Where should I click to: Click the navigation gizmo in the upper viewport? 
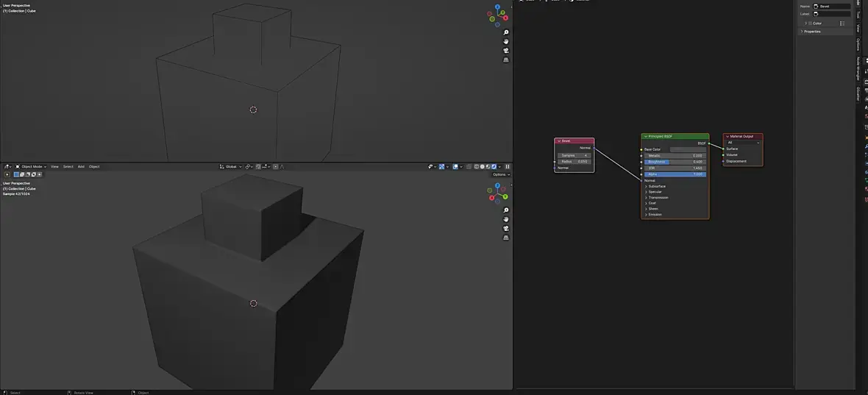click(498, 15)
